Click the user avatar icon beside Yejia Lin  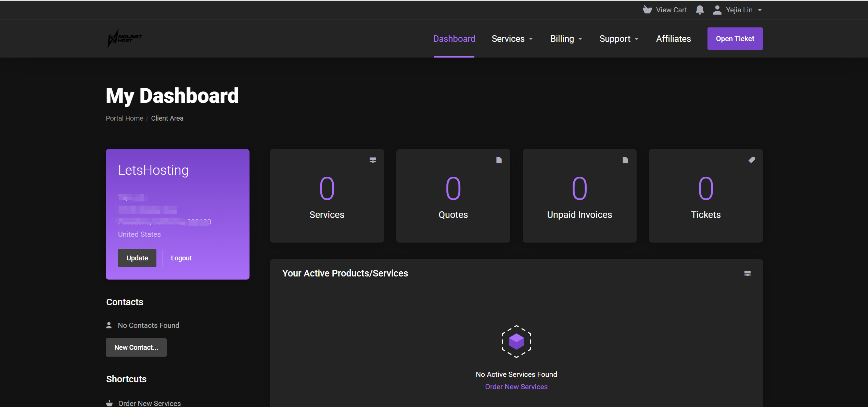717,10
